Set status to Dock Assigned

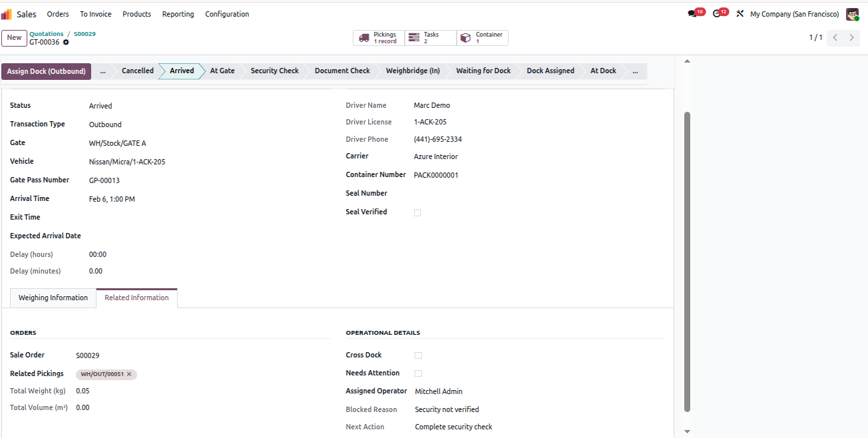tap(550, 71)
